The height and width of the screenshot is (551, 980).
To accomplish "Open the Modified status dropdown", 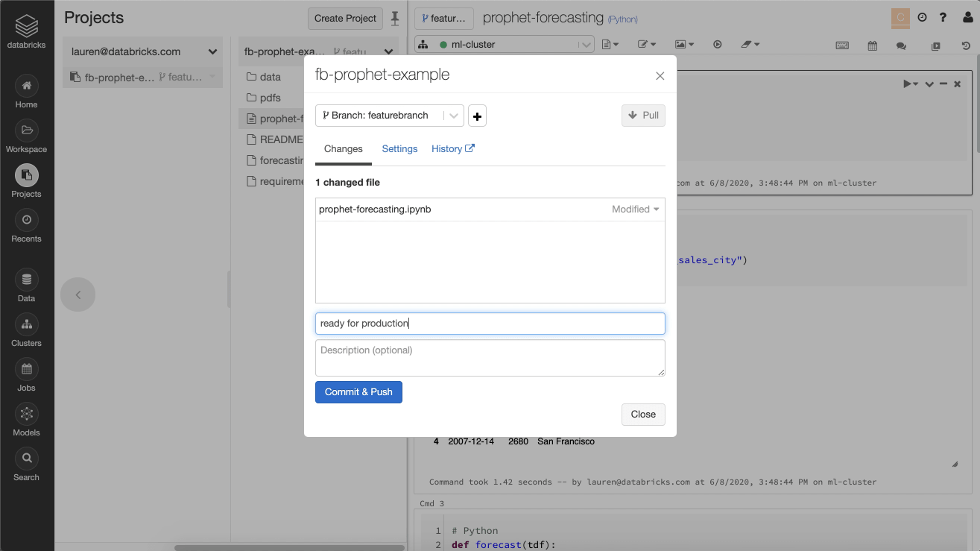I will (636, 210).
